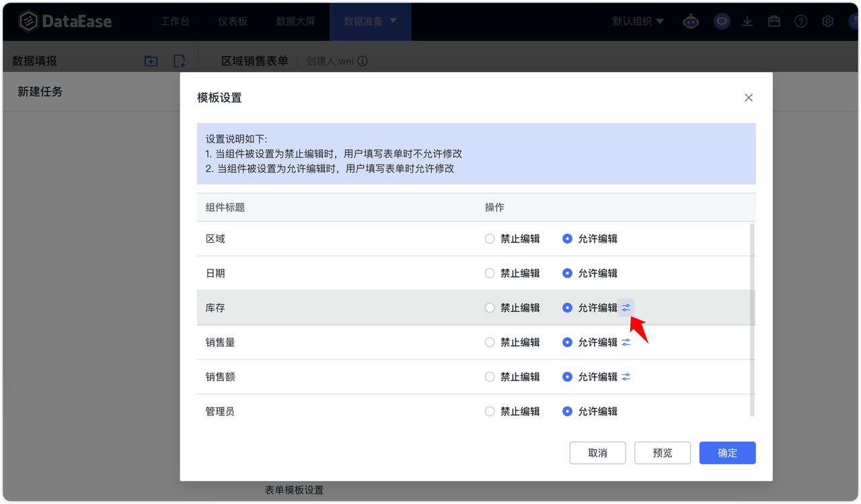Click the new folder icon

pos(151,61)
